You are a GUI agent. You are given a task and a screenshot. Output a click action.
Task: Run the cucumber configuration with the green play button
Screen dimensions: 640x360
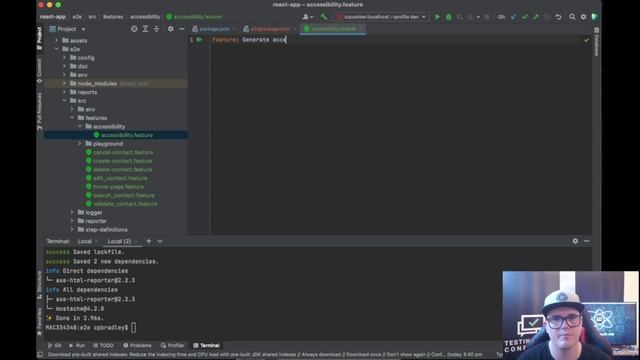[437, 17]
